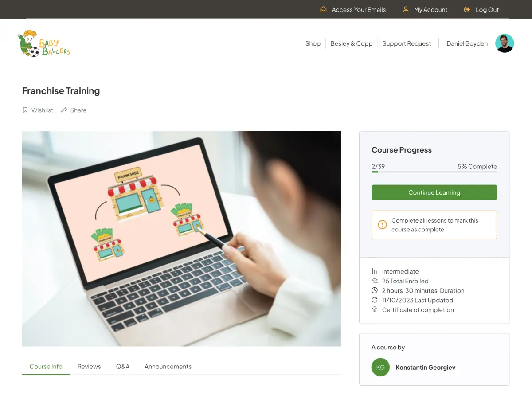
Task: Click the Continue Learning button
Action: click(x=434, y=192)
